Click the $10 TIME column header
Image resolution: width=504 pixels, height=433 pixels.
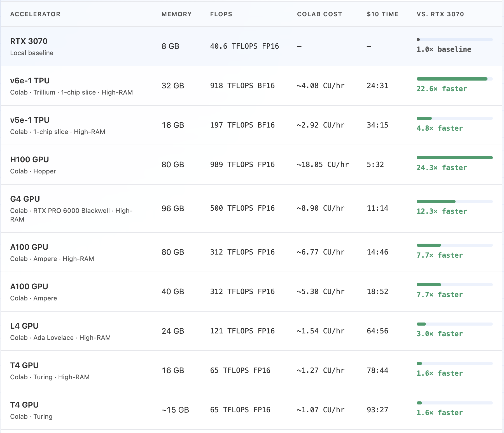[382, 14]
